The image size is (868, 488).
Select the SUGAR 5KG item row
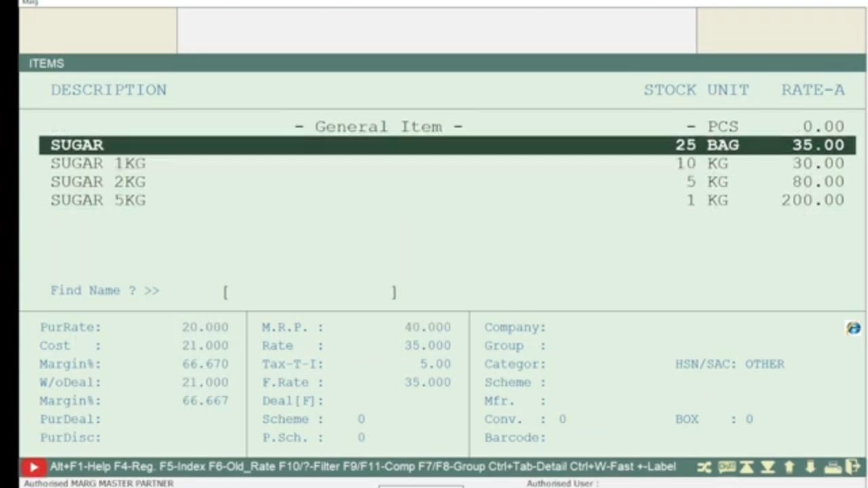pos(447,200)
